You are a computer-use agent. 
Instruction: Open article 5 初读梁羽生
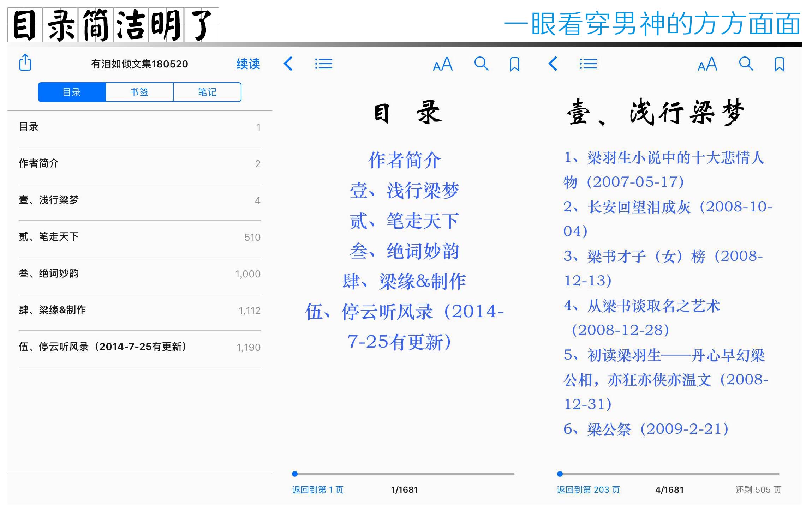(666, 379)
